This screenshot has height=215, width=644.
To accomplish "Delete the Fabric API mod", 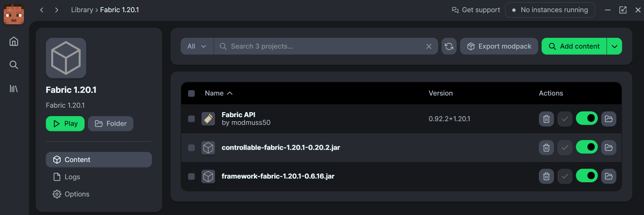I will [546, 119].
